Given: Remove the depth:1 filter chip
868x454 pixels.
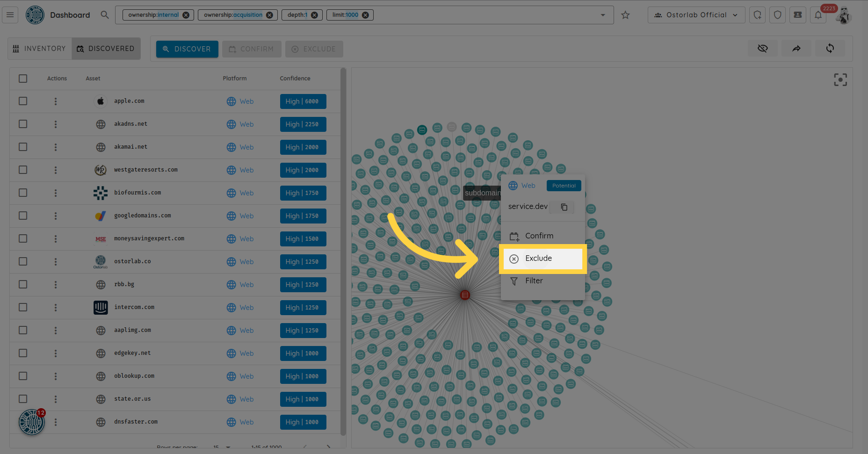Looking at the screenshot, I should click(314, 15).
